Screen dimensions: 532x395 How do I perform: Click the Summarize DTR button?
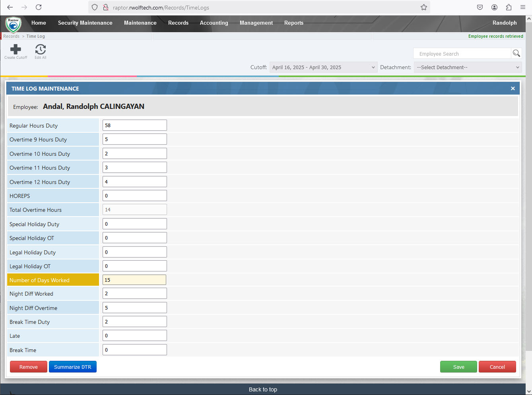pyautogui.click(x=73, y=367)
